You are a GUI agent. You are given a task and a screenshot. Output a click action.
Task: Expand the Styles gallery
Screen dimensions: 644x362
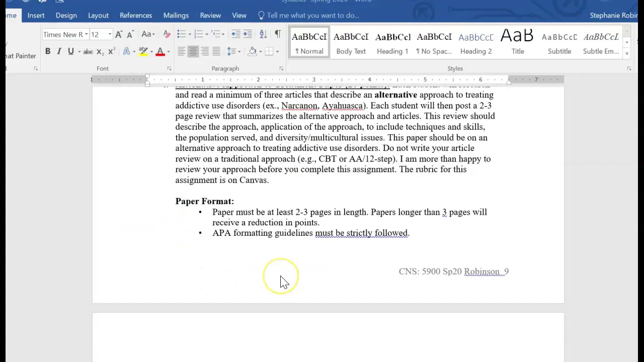pos(627,53)
